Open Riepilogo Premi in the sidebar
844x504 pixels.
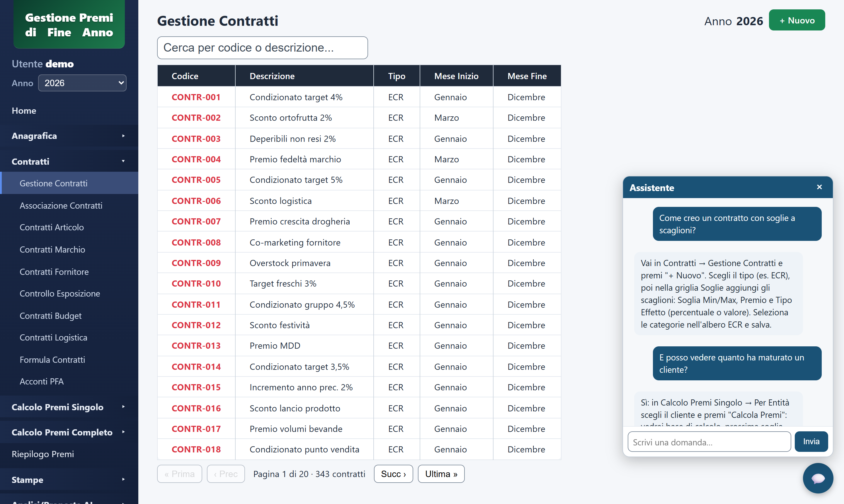coord(69,454)
